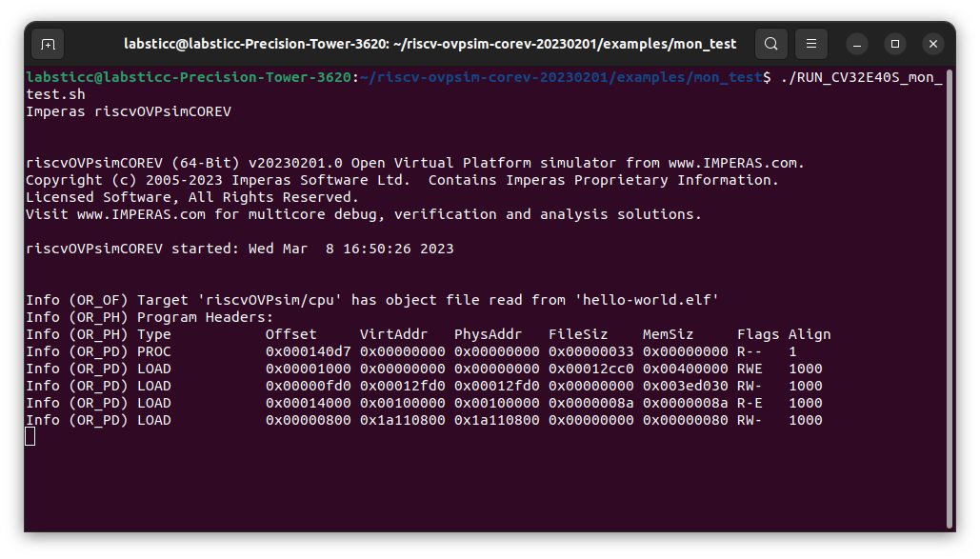Open the menu icon beside search
Screen dimensions: 980x559
coord(810,44)
